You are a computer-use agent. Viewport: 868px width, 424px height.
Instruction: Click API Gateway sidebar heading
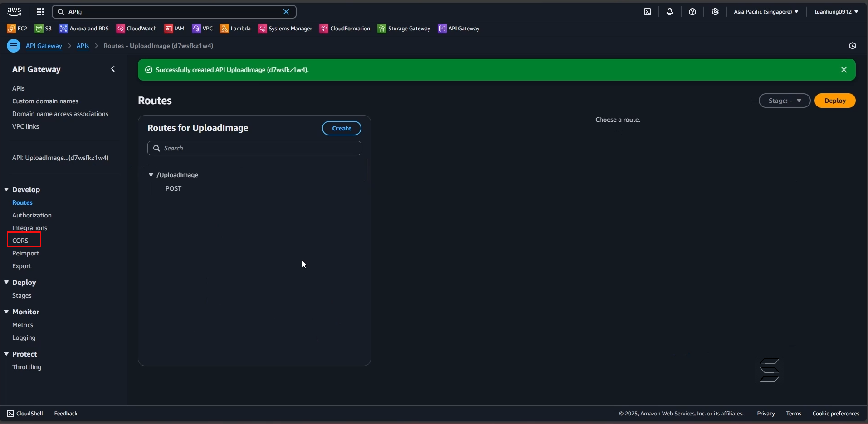36,69
